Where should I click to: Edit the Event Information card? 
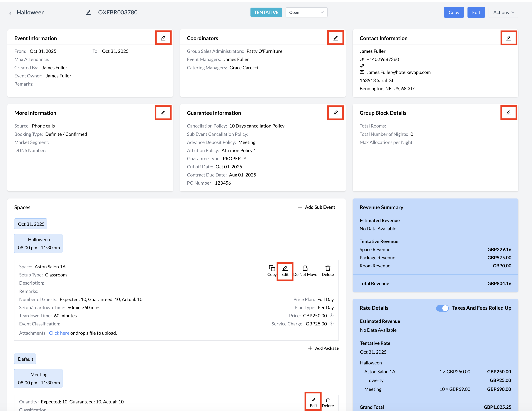pos(163,38)
